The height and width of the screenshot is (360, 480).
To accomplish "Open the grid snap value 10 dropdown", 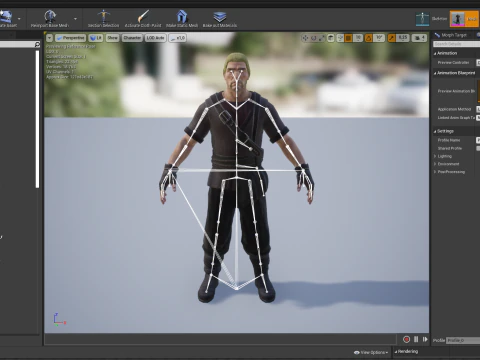I will click(358, 38).
